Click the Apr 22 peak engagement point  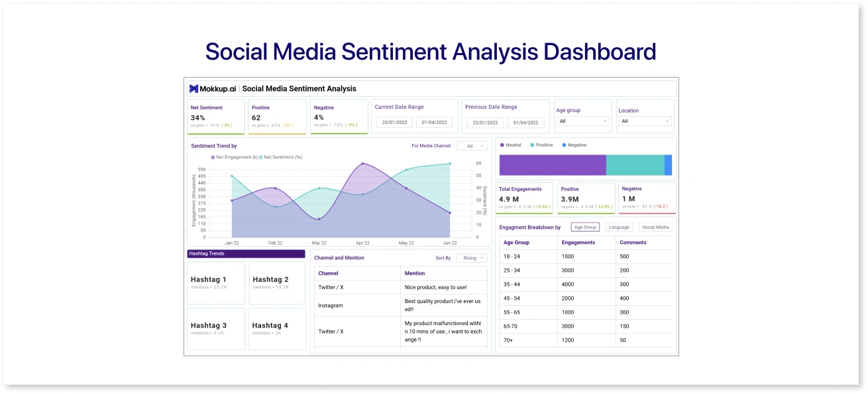[x=362, y=163]
